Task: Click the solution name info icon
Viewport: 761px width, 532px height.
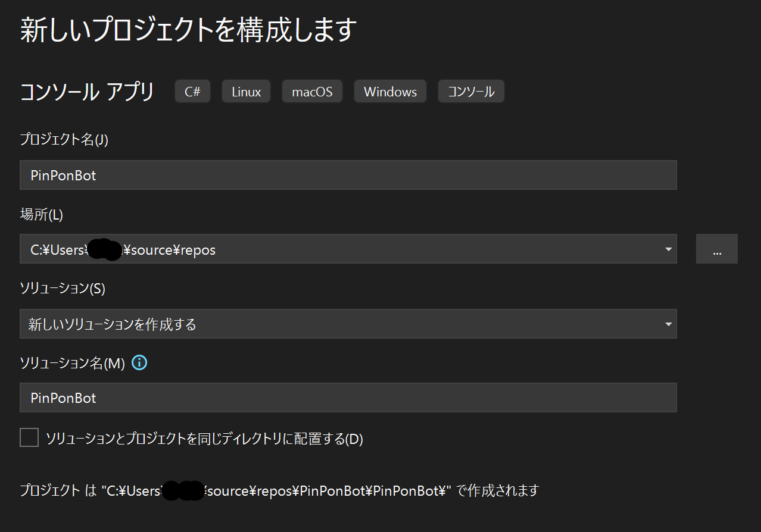Action: pyautogui.click(x=139, y=362)
